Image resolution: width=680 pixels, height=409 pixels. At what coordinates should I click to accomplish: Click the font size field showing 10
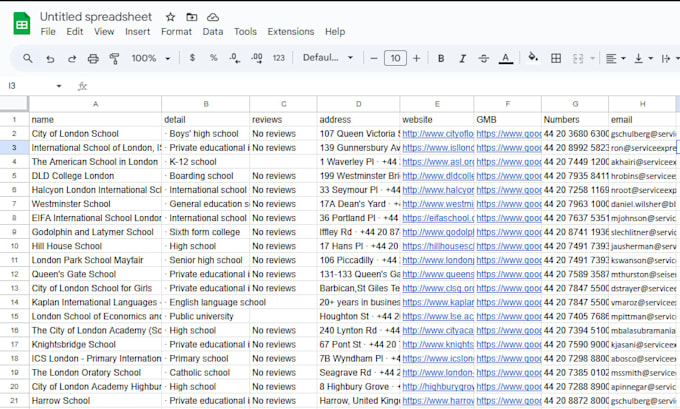coord(395,58)
